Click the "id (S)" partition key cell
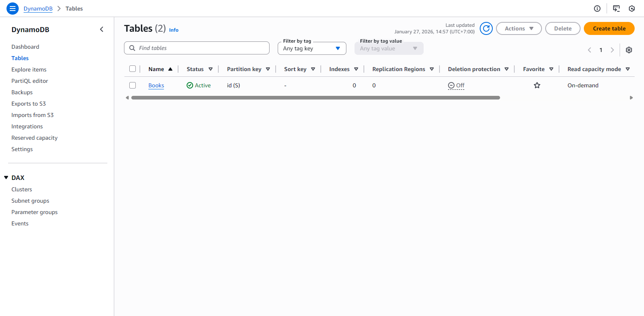644x316 pixels. point(233,85)
